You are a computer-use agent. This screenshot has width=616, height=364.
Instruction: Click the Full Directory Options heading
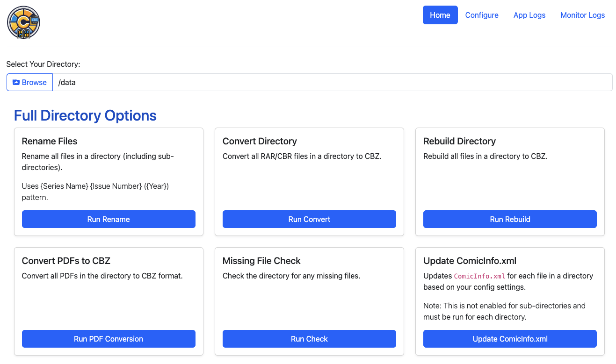[85, 115]
